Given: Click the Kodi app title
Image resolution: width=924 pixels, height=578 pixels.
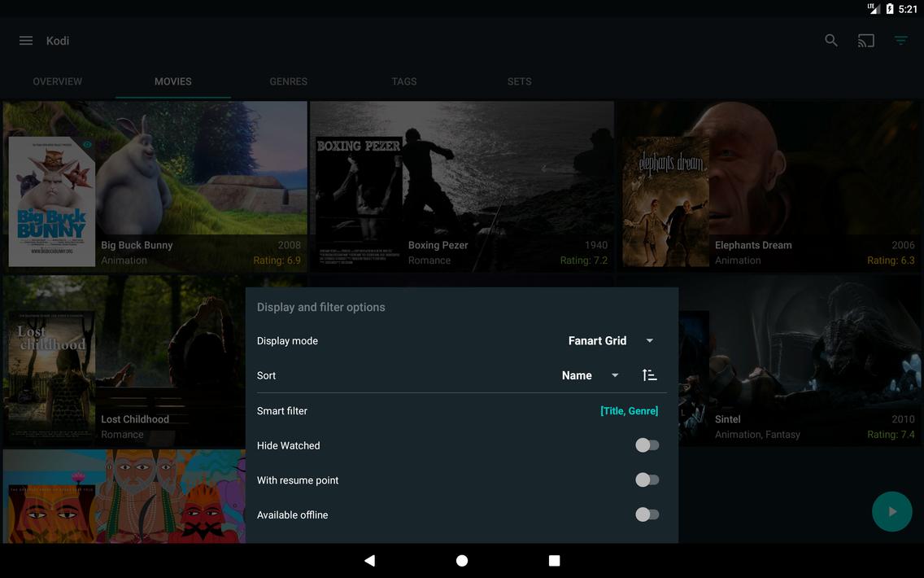Looking at the screenshot, I should [x=58, y=41].
